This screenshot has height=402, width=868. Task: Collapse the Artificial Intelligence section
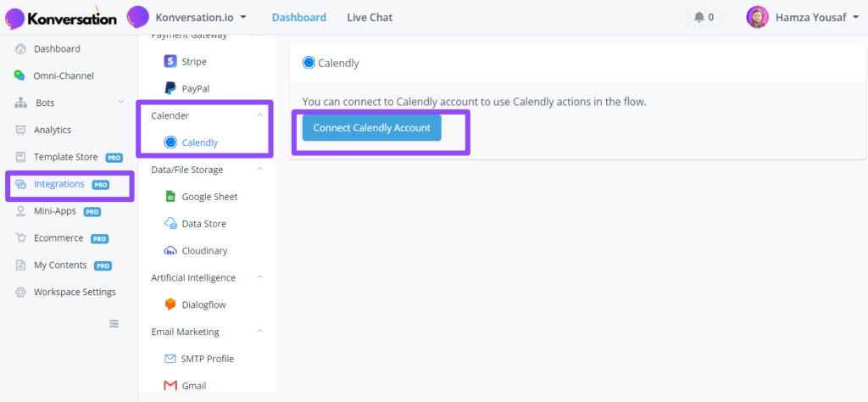[260, 277]
